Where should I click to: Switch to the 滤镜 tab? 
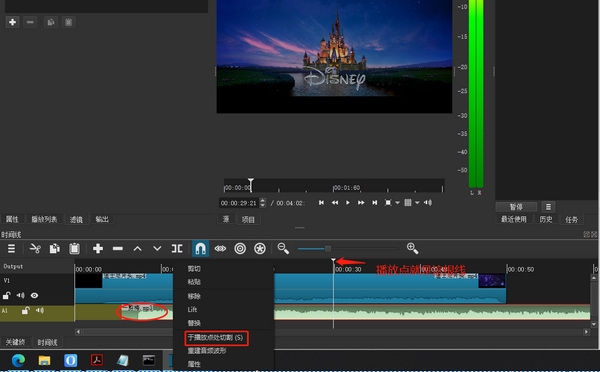click(x=76, y=219)
